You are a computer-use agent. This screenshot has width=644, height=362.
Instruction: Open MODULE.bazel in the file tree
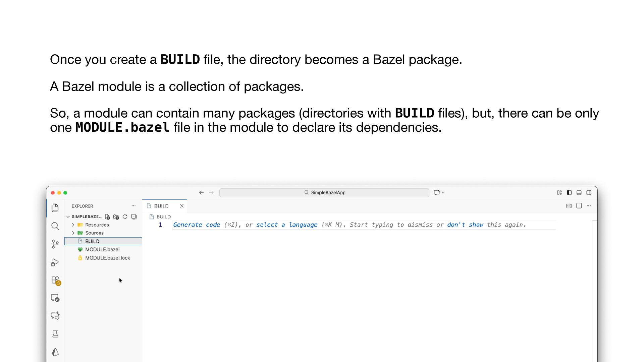click(102, 249)
